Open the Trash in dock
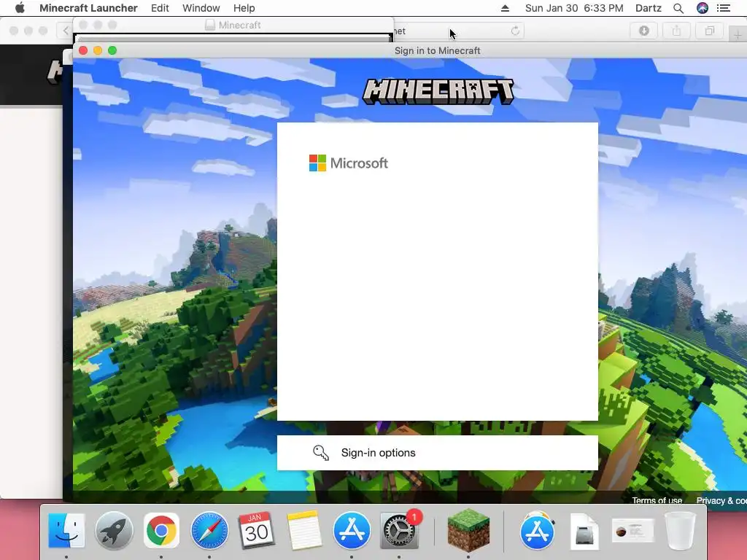The width and height of the screenshot is (747, 560). click(681, 531)
